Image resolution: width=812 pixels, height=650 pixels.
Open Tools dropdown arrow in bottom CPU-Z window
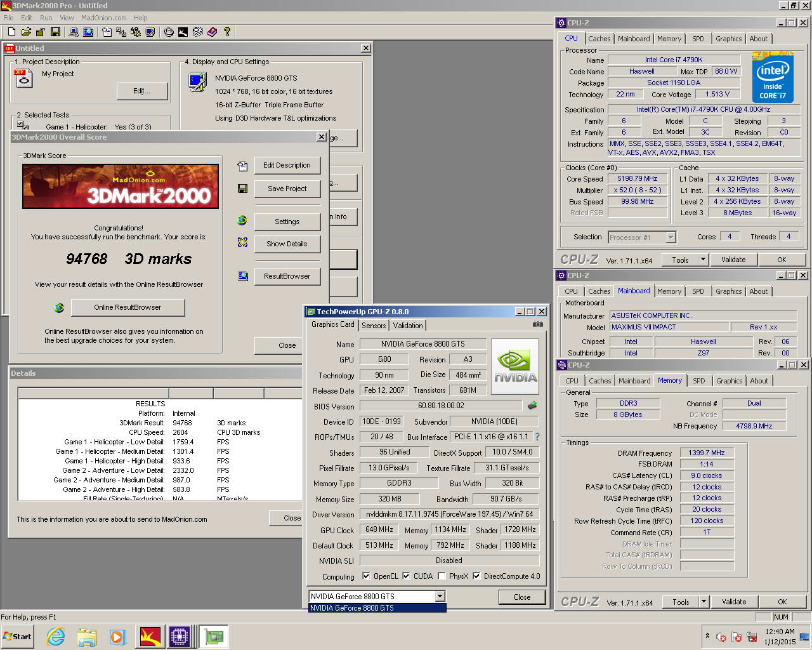pyautogui.click(x=704, y=602)
